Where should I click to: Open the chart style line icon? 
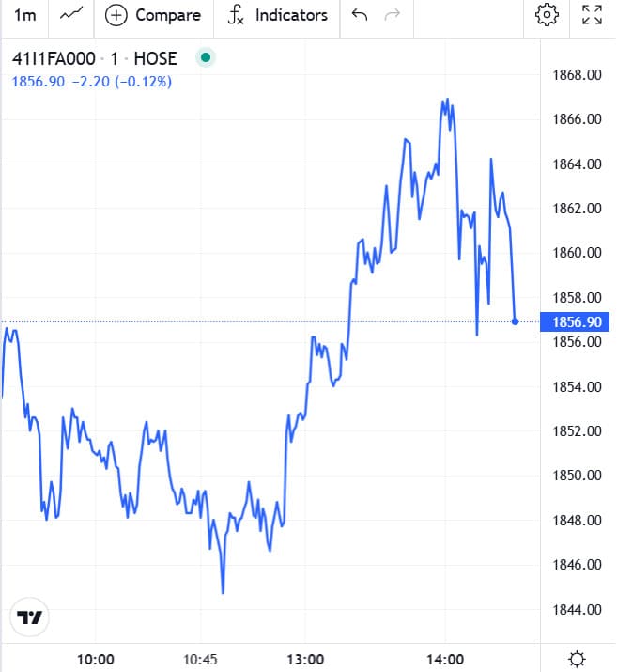70,15
